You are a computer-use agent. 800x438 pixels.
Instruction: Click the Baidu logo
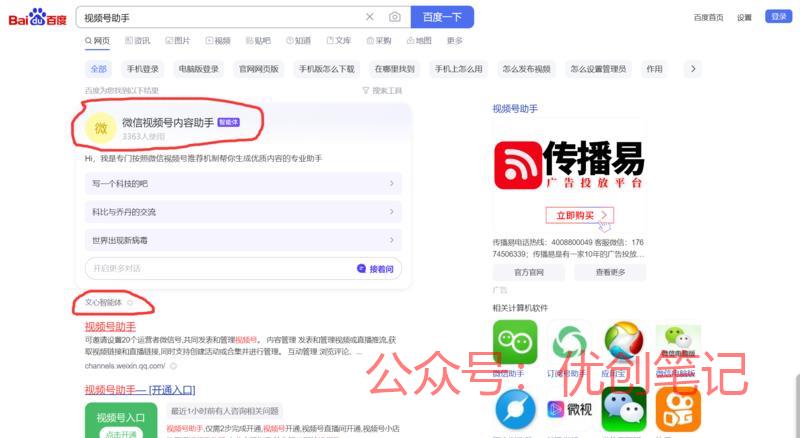(38, 17)
